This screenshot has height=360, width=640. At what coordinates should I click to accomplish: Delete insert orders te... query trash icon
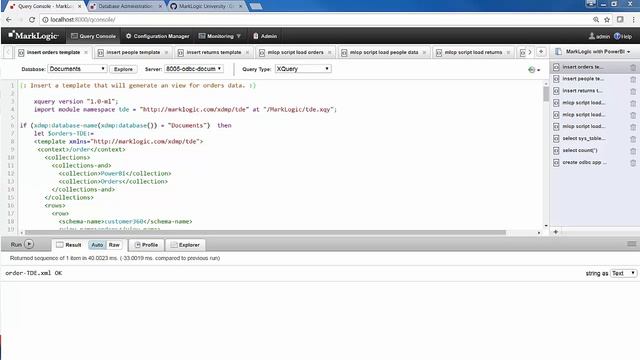tap(633, 67)
